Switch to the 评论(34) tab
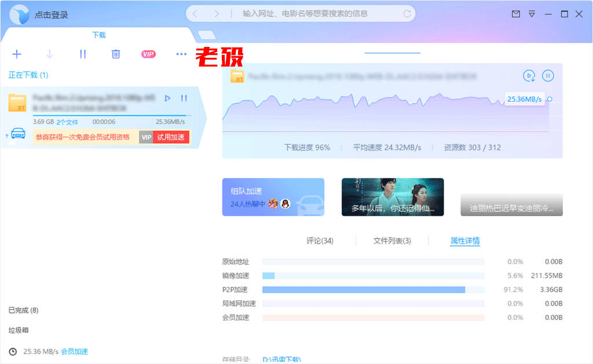Screen dimensions: 593x364 coord(320,241)
